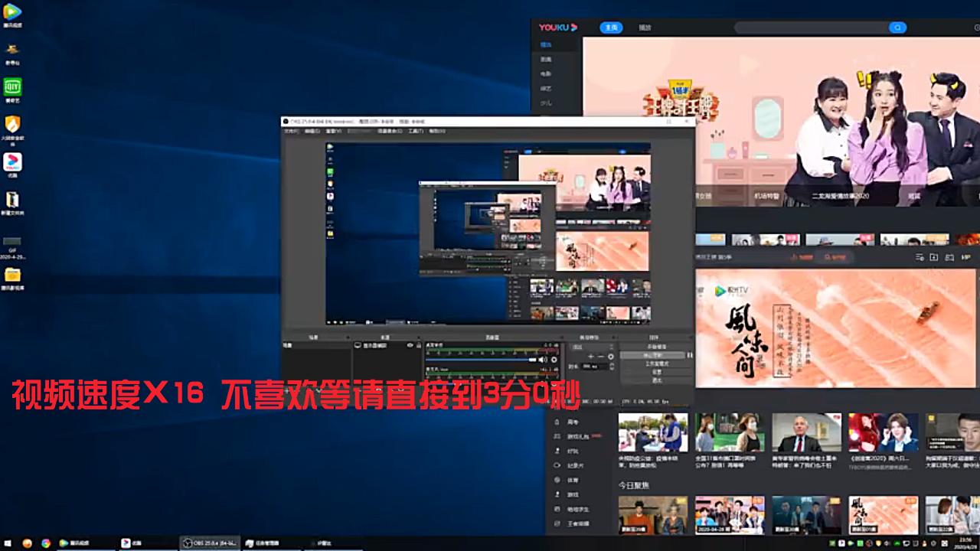
Task: Click the 风味人间 video playing in Youku
Action: point(835,328)
